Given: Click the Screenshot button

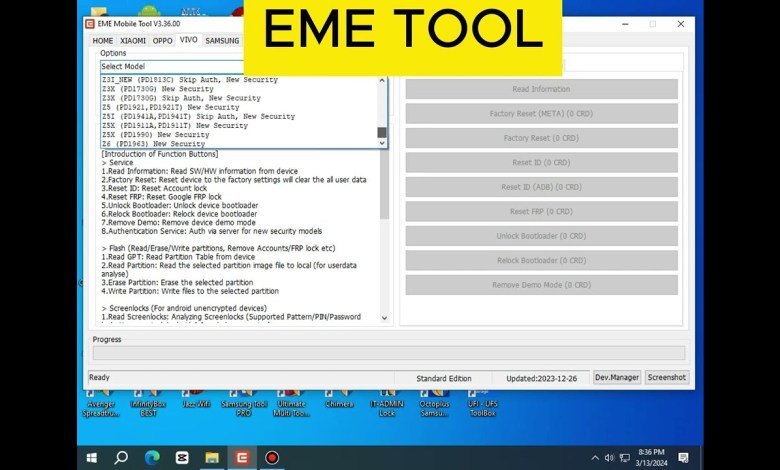Looking at the screenshot, I should point(667,377).
